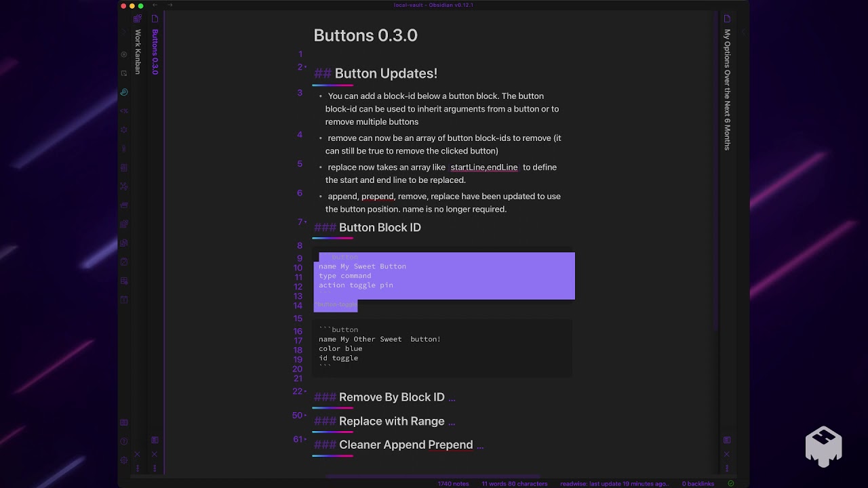Expand the folded Remove By Block ID section
Viewport: 868px width, 488px height.
[x=304, y=392]
